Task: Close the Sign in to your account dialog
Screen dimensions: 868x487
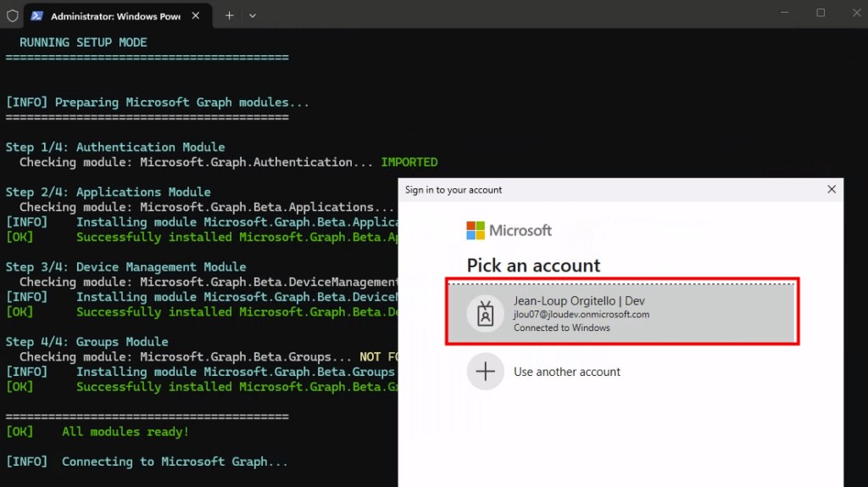Action: (x=832, y=190)
